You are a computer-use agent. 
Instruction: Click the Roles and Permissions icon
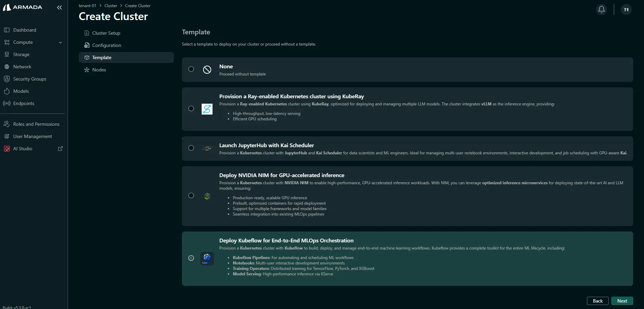click(x=7, y=124)
